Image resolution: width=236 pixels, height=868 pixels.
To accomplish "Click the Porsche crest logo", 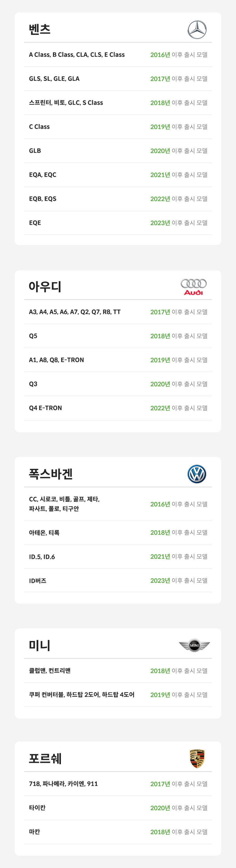I will pyautogui.click(x=197, y=759).
